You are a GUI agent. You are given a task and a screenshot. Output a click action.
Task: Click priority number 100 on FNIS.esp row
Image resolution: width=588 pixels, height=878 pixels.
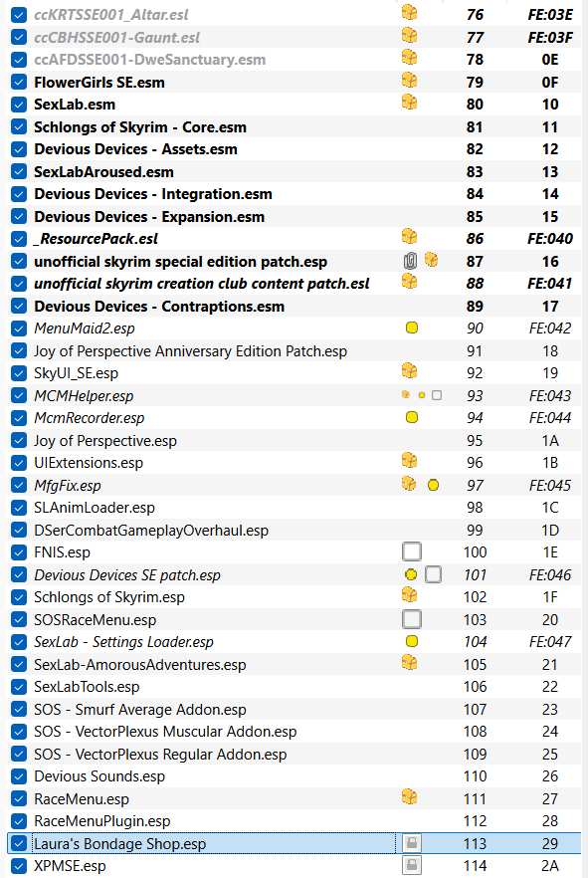pos(475,552)
